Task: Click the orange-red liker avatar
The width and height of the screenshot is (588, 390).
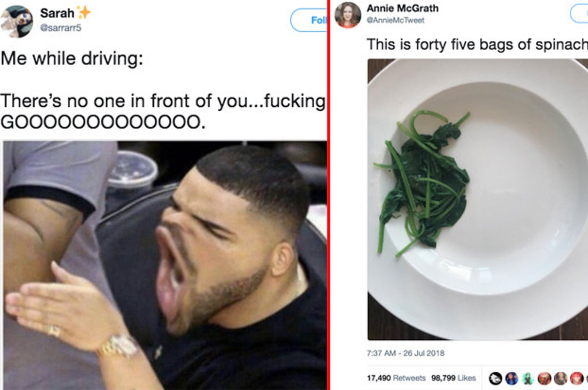Action: click(544, 378)
